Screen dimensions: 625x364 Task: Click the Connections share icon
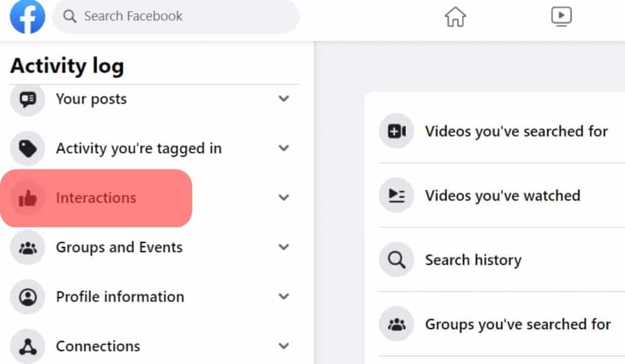click(x=27, y=346)
